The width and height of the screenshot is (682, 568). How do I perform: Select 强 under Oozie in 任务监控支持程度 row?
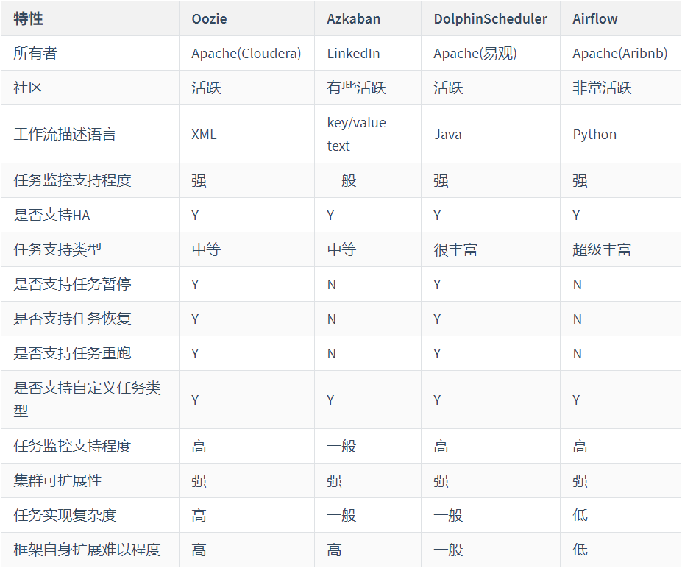(199, 180)
